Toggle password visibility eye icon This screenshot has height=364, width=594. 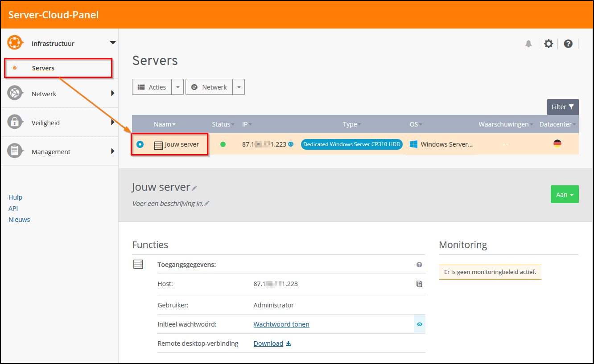click(419, 324)
